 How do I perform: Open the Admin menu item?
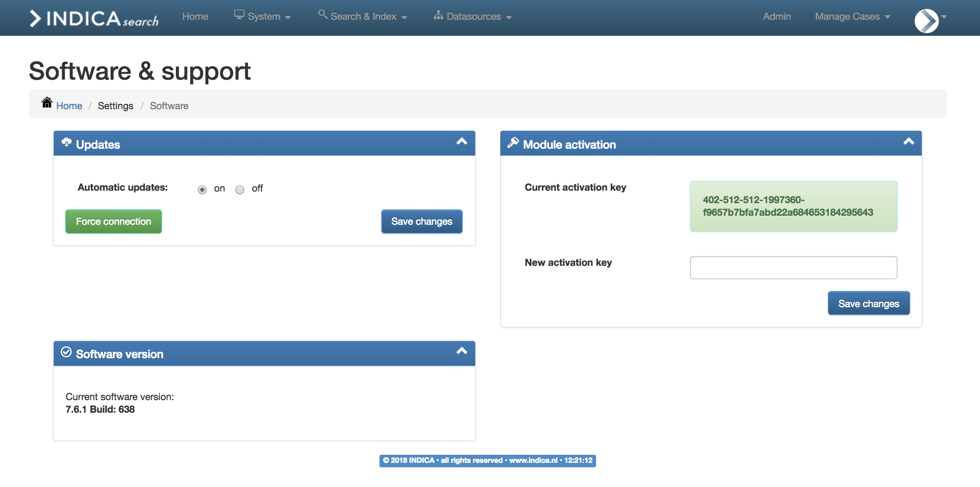777,17
